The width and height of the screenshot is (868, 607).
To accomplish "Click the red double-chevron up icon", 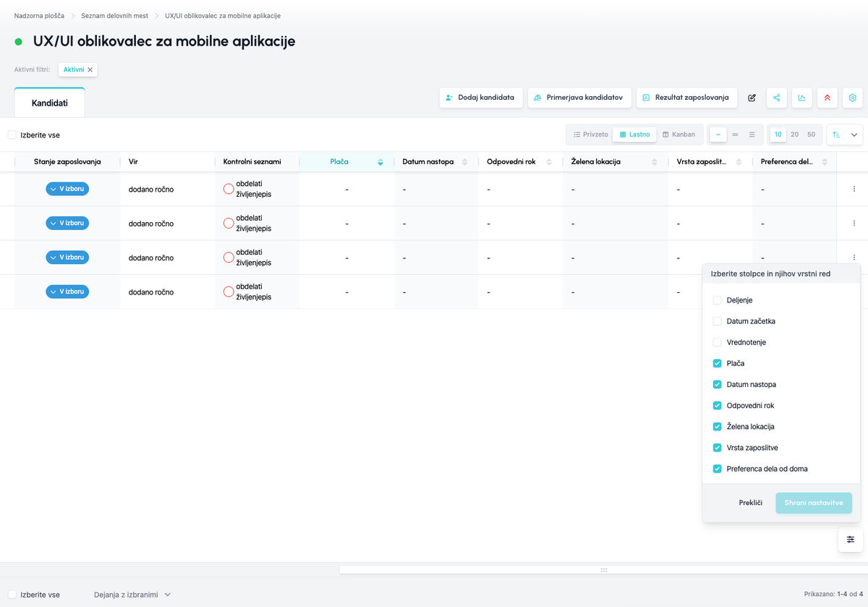I will click(827, 98).
